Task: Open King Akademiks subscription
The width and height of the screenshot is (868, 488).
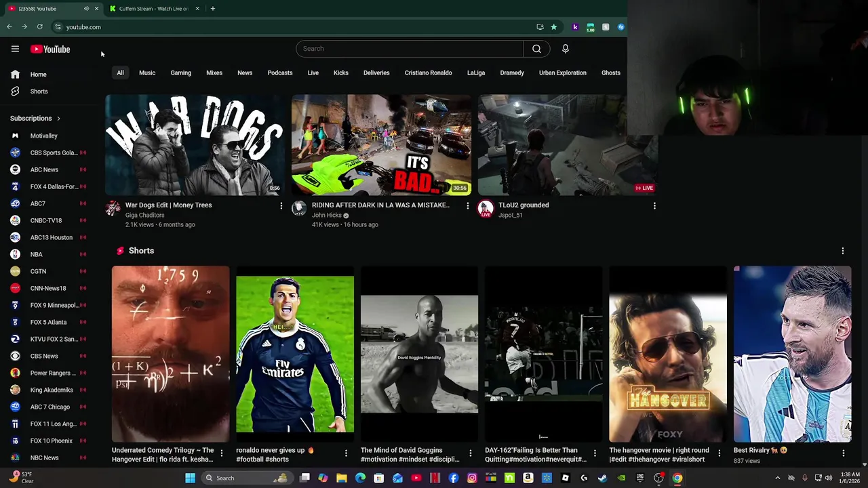Action: [51, 390]
